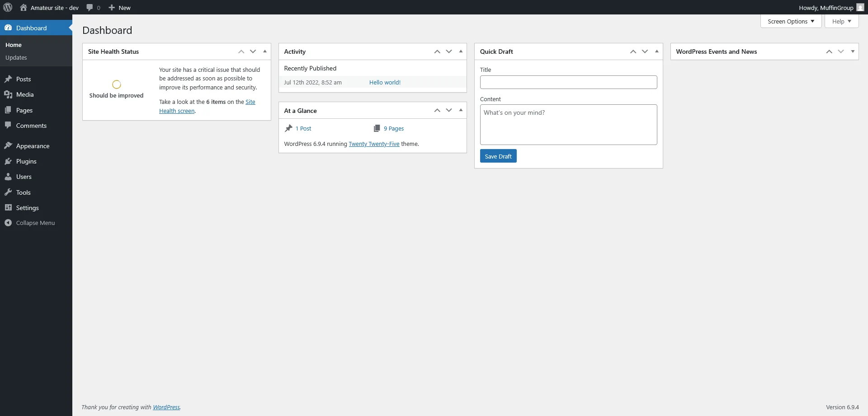Open the Posts section in the sidebar
868x416 pixels.
point(23,79)
